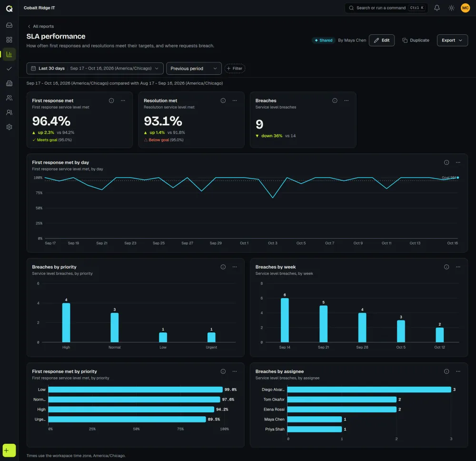Click the Urgent bar in Breaches by priority
This screenshot has height=461, width=476.
coord(211,337)
